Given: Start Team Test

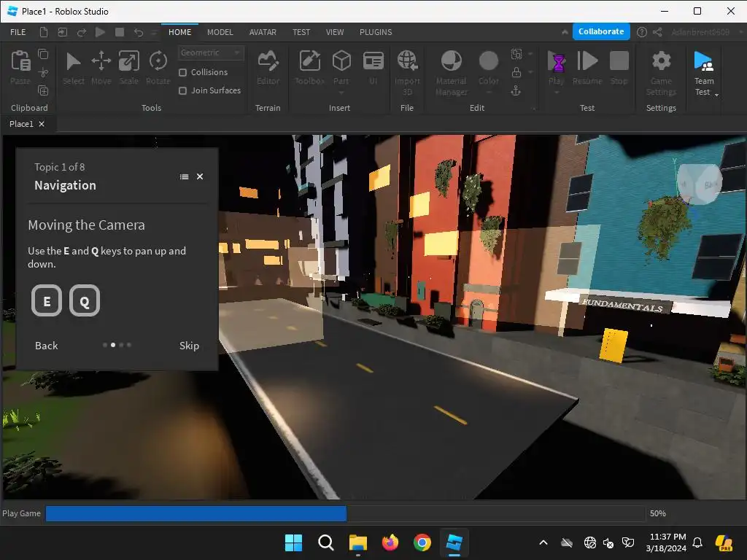Looking at the screenshot, I should click(x=704, y=61).
